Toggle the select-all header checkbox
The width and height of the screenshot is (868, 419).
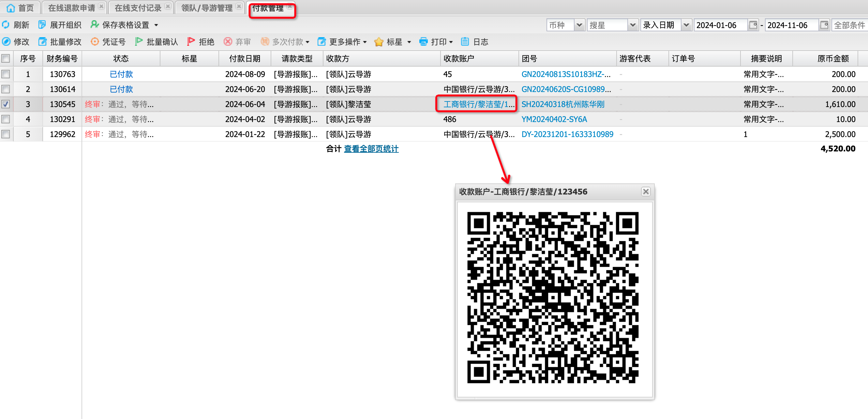point(6,59)
